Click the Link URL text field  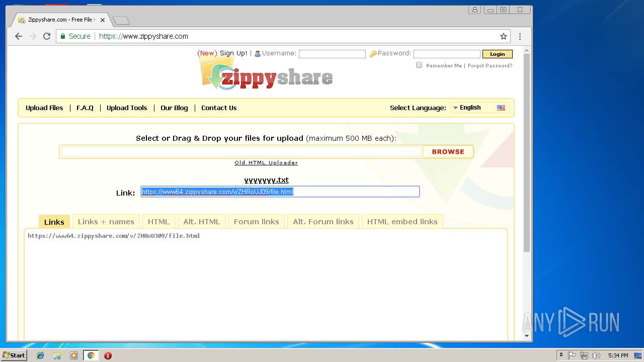[280, 192]
